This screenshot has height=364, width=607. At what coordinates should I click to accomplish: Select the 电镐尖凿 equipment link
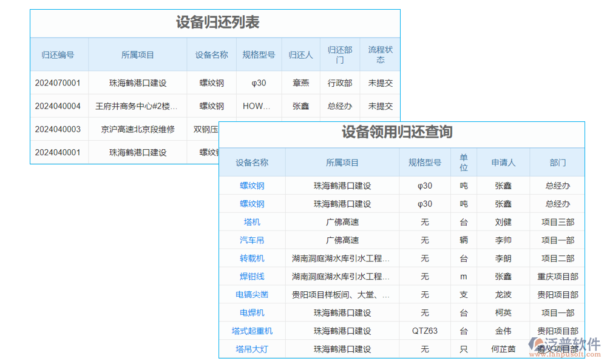point(252,294)
